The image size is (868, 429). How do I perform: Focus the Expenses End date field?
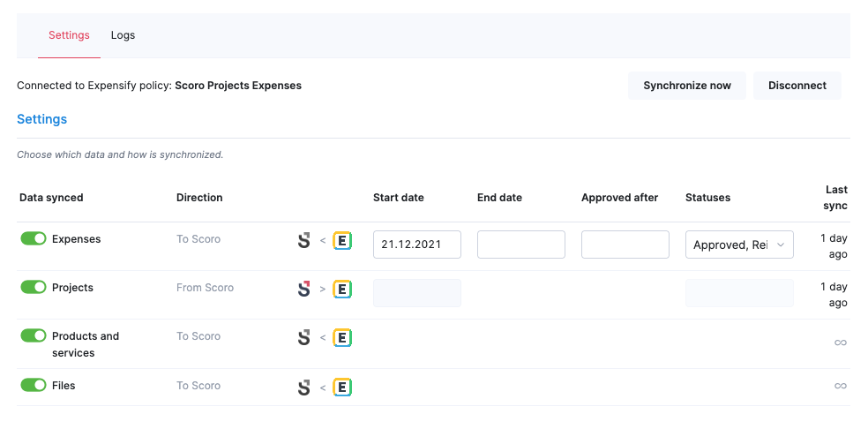[x=521, y=245]
